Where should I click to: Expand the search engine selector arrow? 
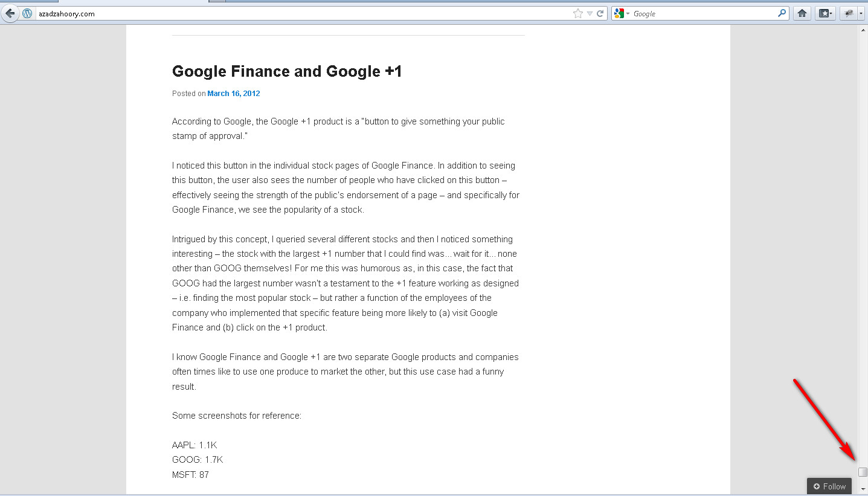point(628,13)
